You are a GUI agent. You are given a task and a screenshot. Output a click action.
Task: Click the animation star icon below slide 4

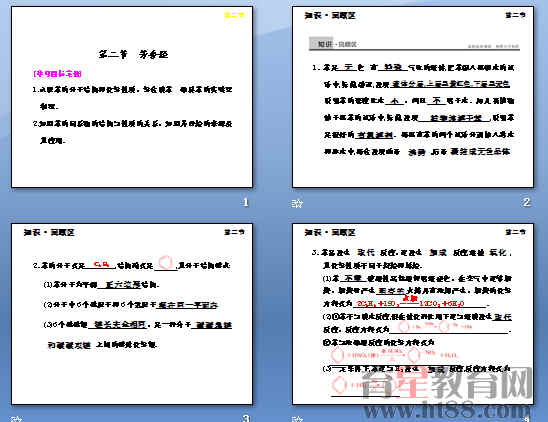297,419
